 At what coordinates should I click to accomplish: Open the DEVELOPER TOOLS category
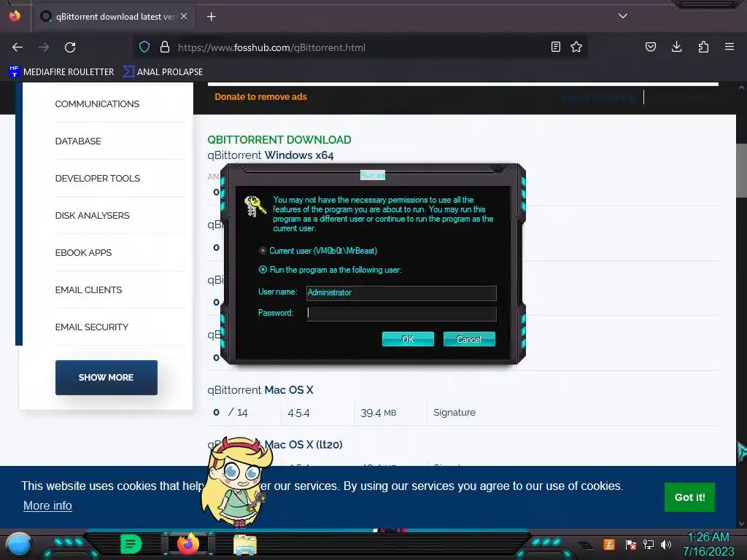98,178
